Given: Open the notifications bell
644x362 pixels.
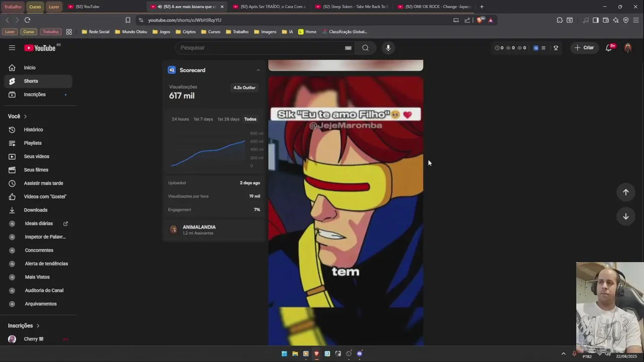Looking at the screenshot, I should (x=609, y=48).
